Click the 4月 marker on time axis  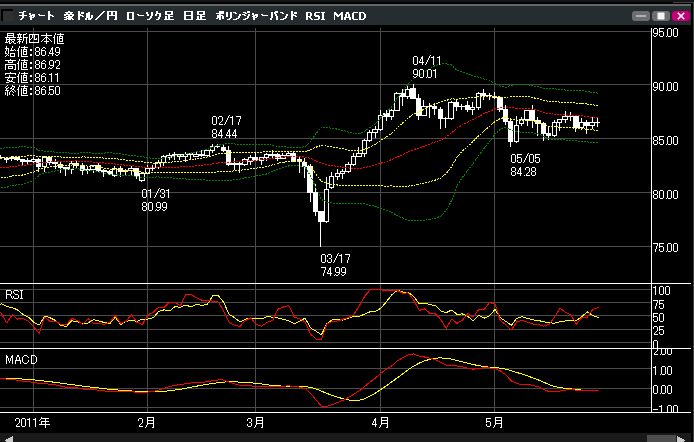point(380,421)
